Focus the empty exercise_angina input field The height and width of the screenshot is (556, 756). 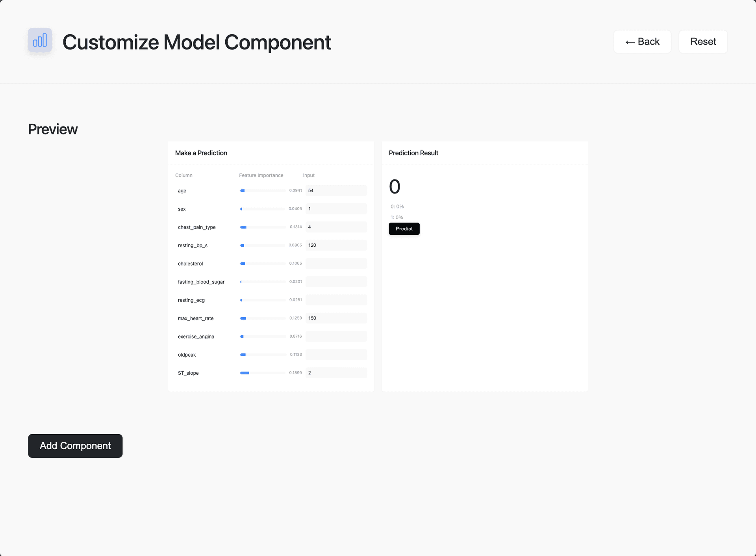coord(336,336)
